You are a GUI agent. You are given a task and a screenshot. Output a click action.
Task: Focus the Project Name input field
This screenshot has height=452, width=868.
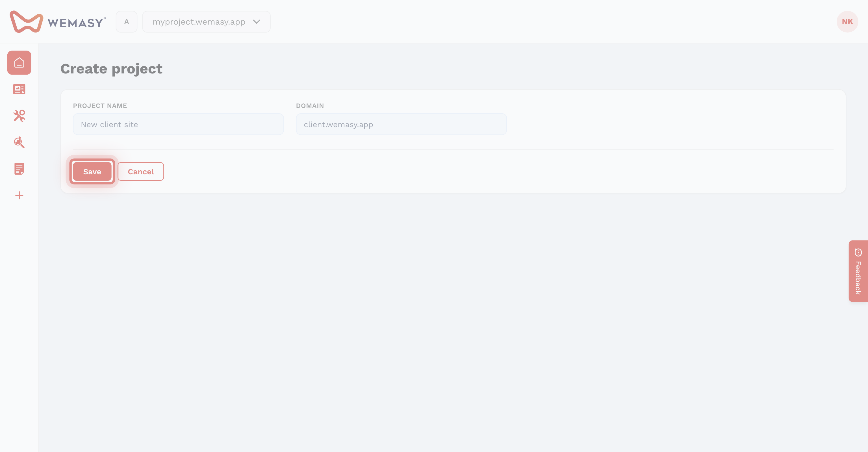click(x=178, y=124)
